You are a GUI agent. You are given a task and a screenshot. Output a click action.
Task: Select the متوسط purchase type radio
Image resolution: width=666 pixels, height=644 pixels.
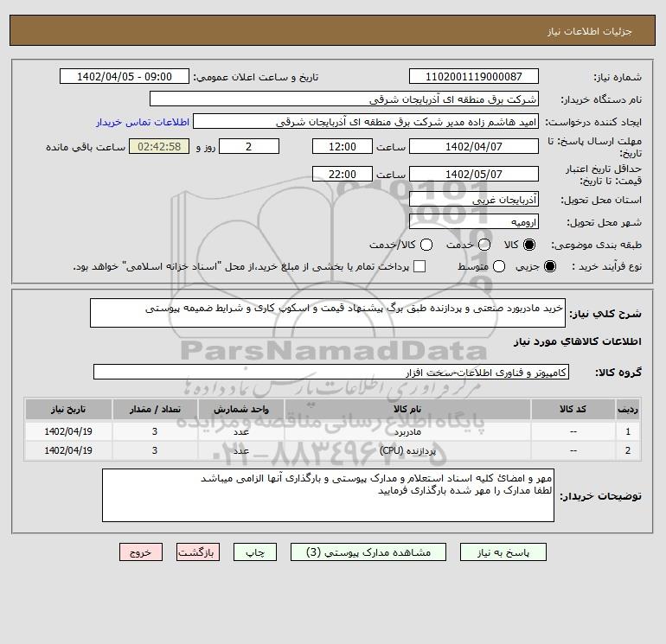click(x=499, y=266)
